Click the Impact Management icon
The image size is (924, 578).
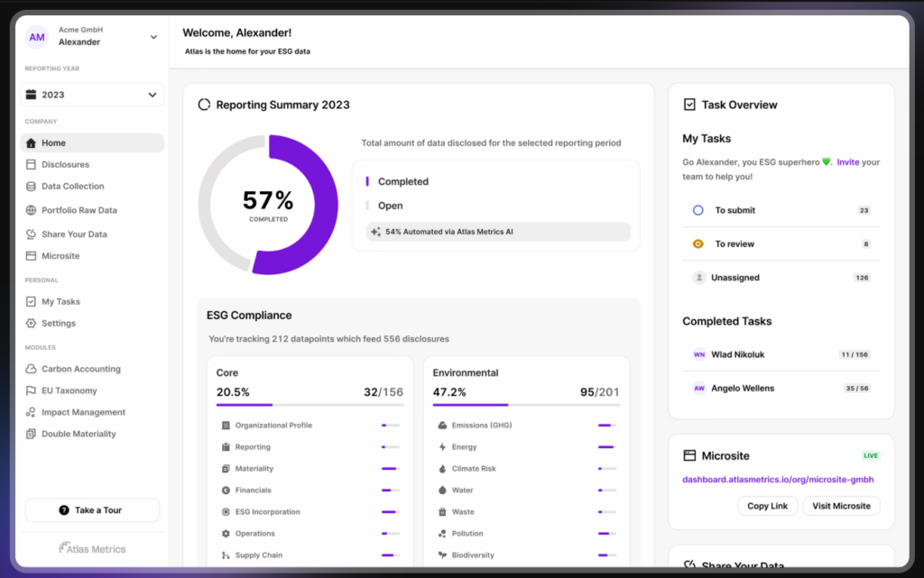click(x=32, y=413)
